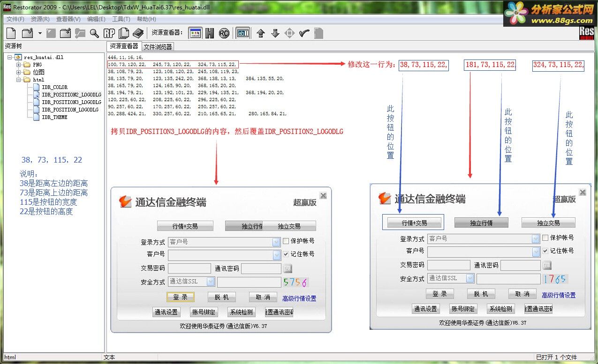
Task: Select the 位图 folder
Action: pos(38,72)
